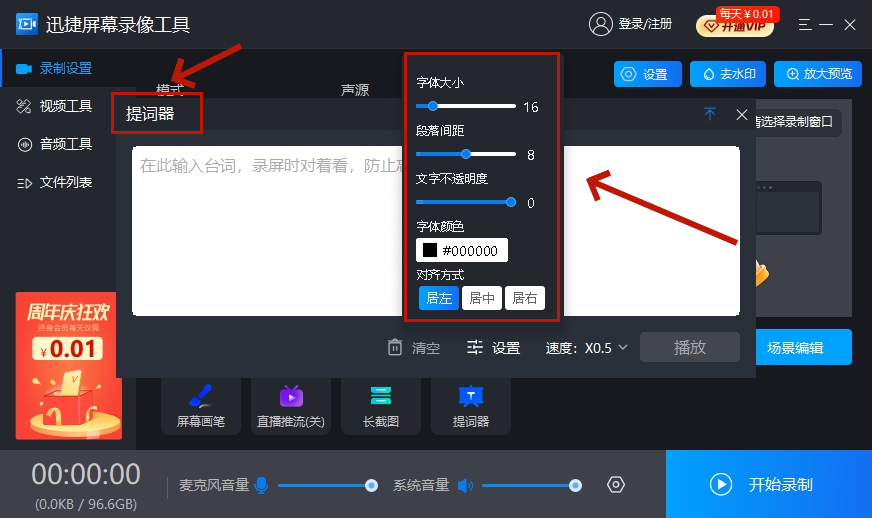Select 居左 alignment
The width and height of the screenshot is (872, 518).
click(439, 298)
